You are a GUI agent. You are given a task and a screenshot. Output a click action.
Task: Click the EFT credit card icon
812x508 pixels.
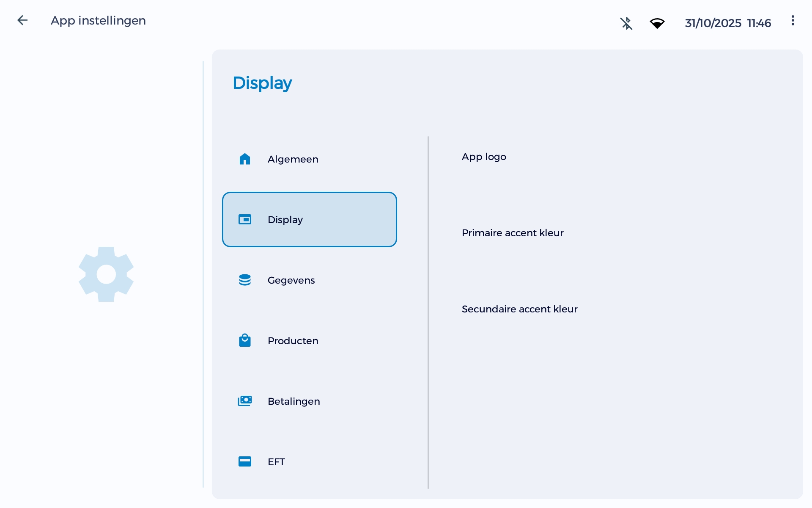click(245, 461)
